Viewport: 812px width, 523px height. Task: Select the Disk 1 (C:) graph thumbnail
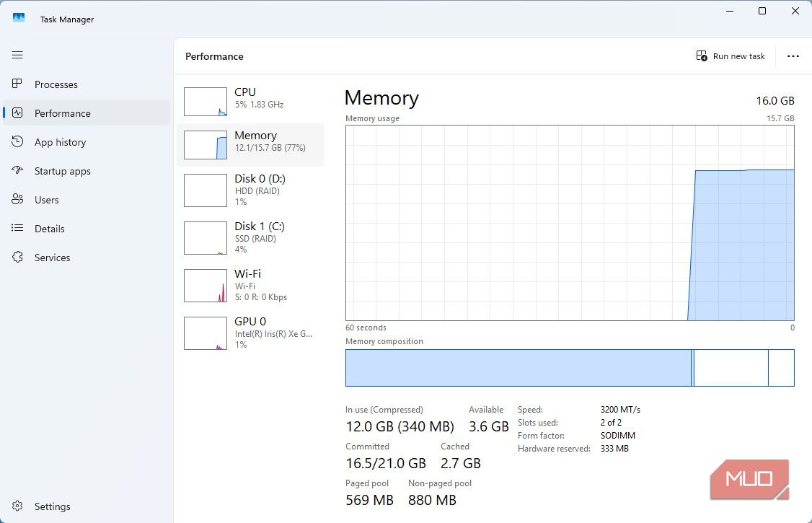[x=206, y=237]
